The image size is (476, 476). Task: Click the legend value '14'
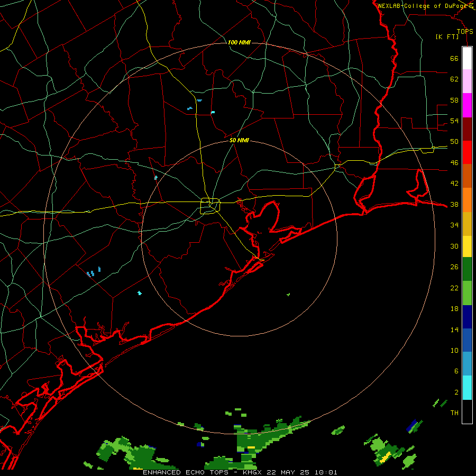(x=454, y=329)
